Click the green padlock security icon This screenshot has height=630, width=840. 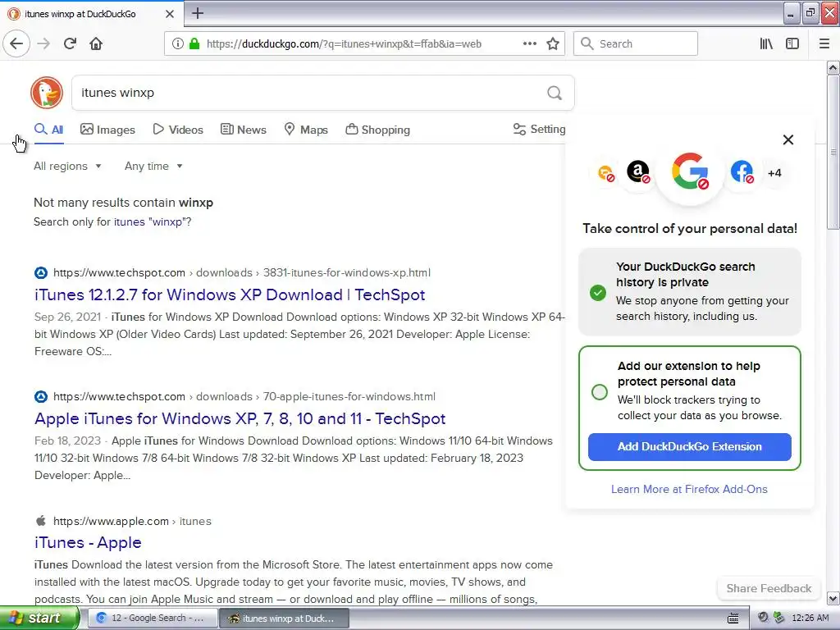pos(194,43)
